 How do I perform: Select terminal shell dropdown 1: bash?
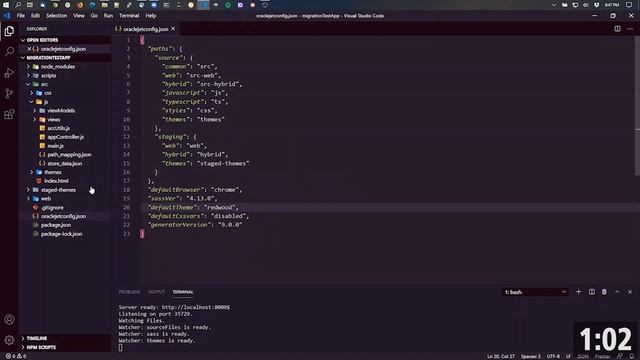coord(535,292)
